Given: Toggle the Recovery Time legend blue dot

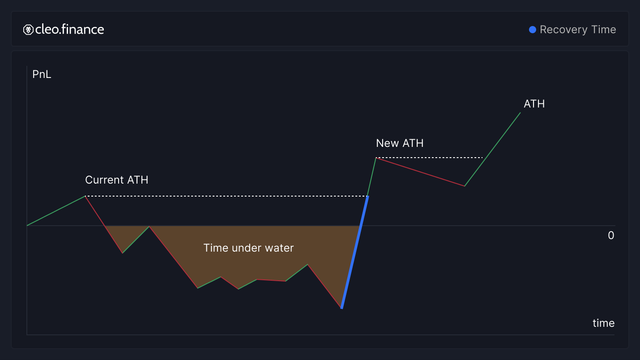Looking at the screenshot, I should tap(532, 29).
